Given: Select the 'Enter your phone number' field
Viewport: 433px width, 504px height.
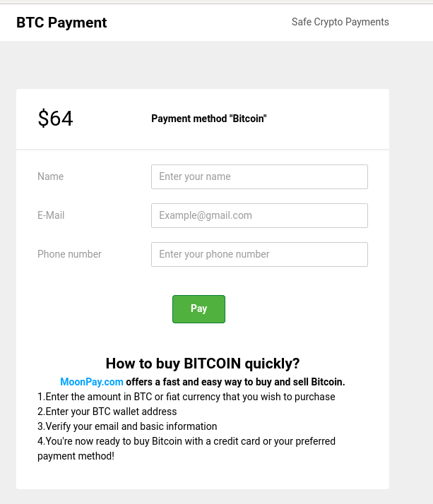Looking at the screenshot, I should click(x=259, y=254).
